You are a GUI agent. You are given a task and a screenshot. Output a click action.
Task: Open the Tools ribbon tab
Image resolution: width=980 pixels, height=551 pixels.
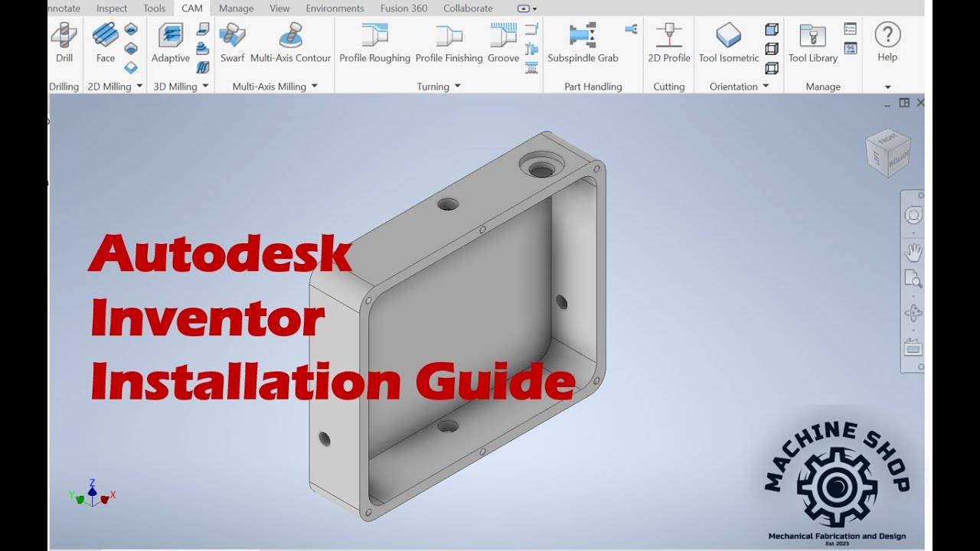click(x=154, y=8)
